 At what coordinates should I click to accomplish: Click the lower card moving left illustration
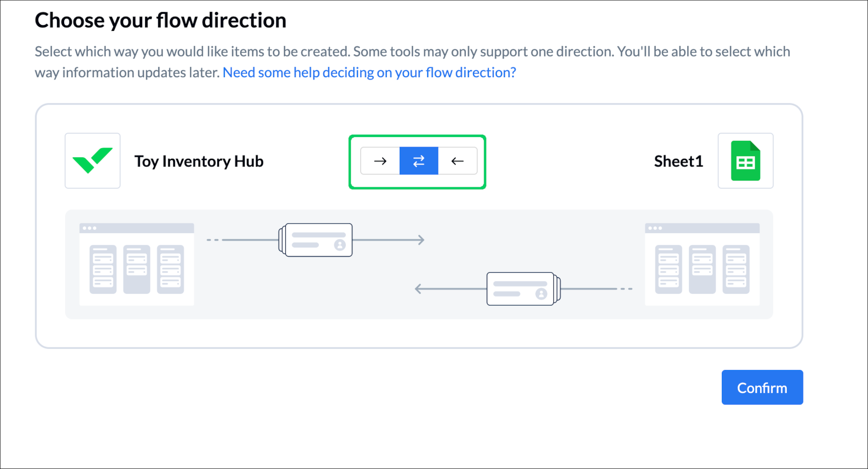point(524,289)
